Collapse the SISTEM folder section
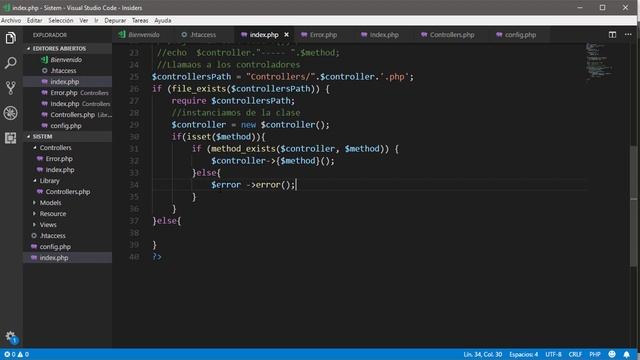The image size is (640, 360). 67,136
